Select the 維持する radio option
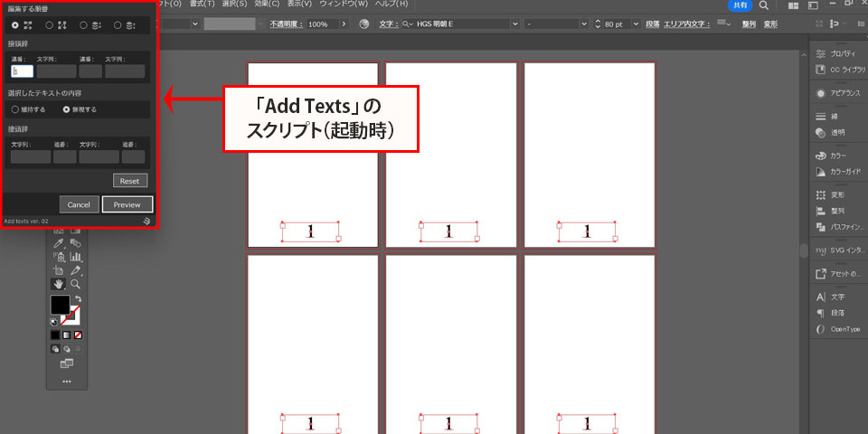This screenshot has width=868, height=434. 15,109
